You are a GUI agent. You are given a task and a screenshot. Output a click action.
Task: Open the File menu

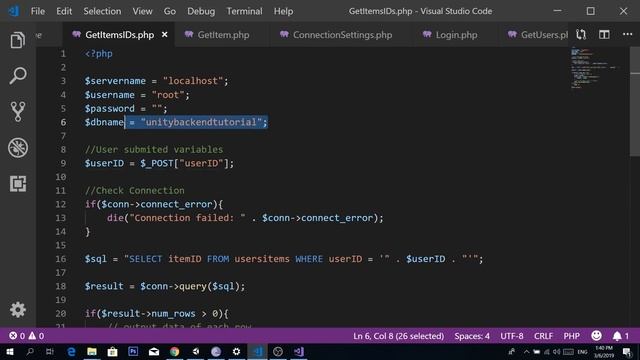pyautogui.click(x=38, y=11)
